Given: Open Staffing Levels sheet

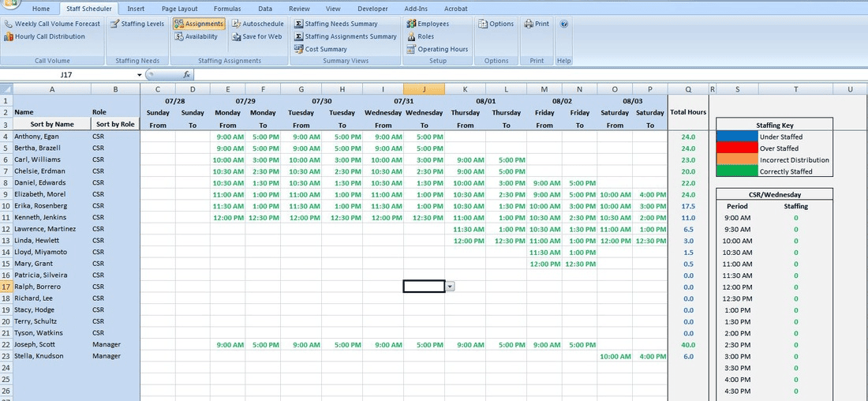Looking at the screenshot, I should point(137,24).
